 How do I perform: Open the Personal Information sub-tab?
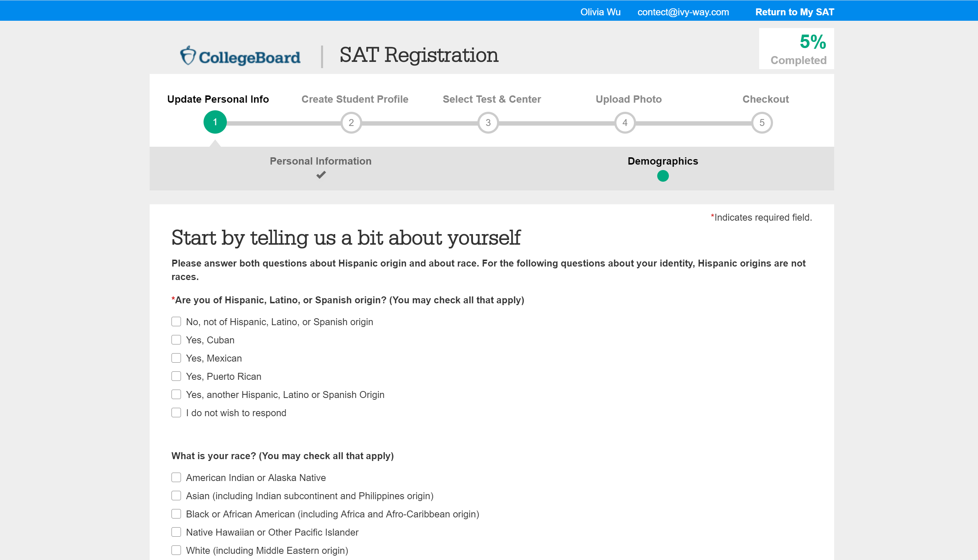(320, 161)
